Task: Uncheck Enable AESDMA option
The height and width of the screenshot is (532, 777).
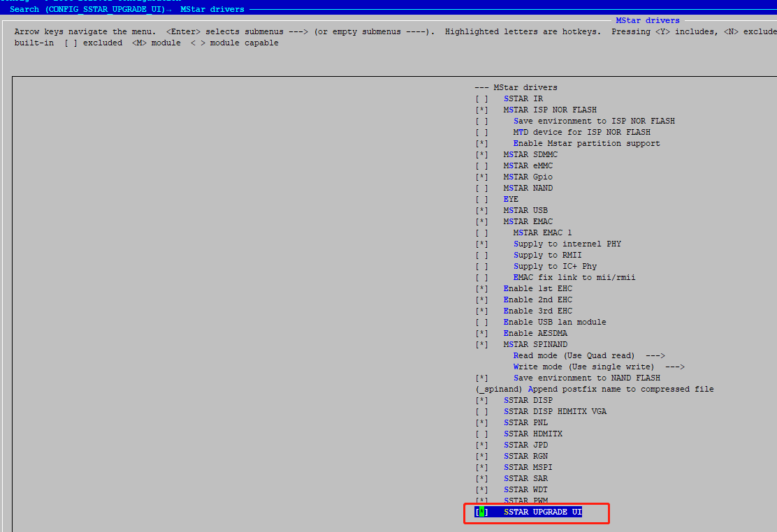Action: tap(481, 333)
